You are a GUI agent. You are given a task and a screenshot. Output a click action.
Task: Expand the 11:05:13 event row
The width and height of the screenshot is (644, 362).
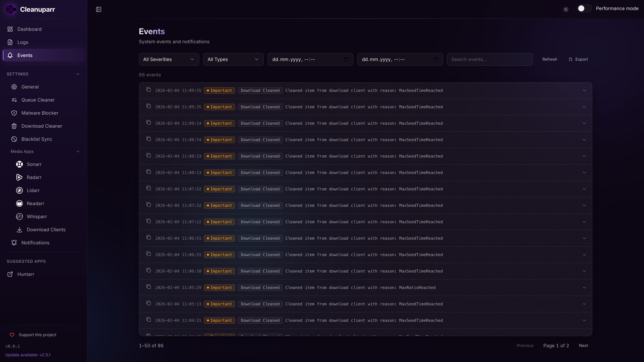584,304
